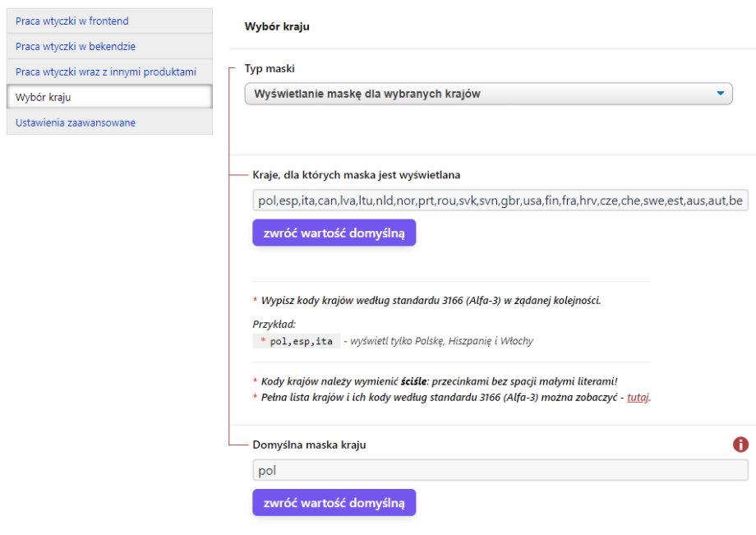Reset default country mask to default value
This screenshot has height=535, width=756.
(334, 502)
